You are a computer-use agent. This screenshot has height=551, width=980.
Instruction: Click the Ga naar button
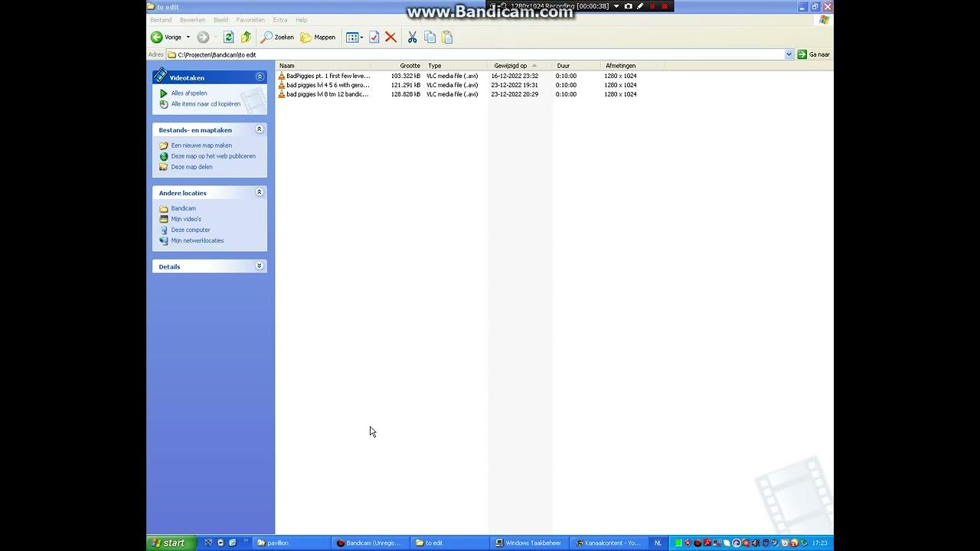point(813,54)
